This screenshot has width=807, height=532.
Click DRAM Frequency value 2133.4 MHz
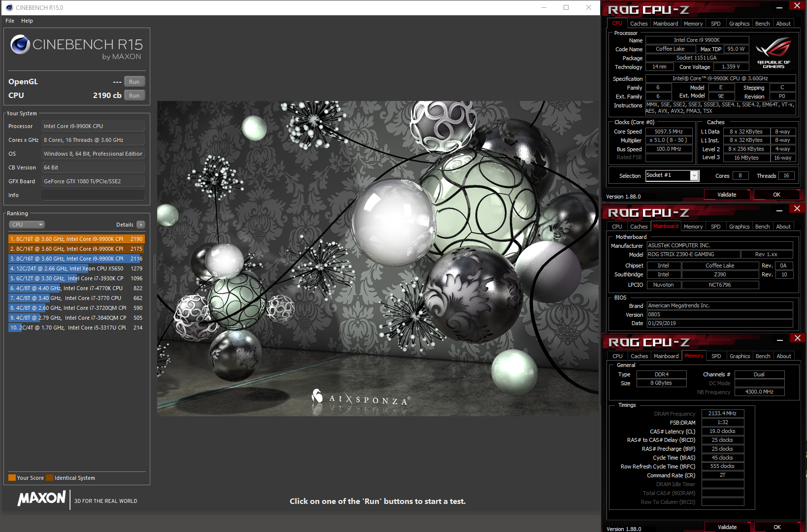click(x=722, y=413)
